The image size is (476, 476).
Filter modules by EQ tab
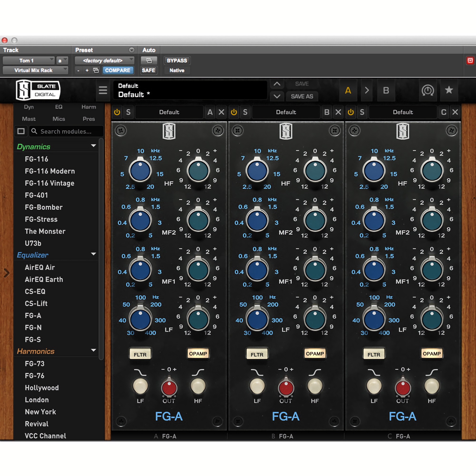[x=59, y=107]
